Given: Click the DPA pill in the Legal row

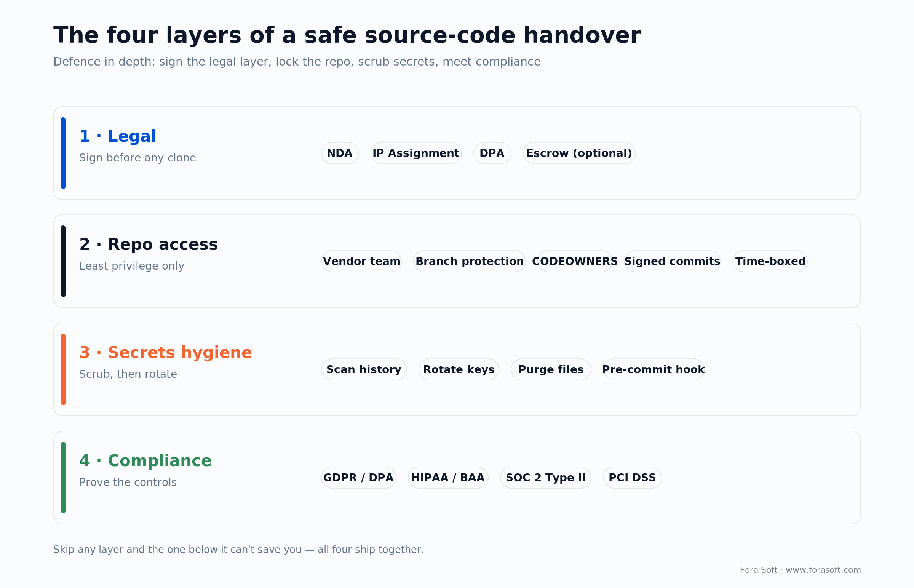Looking at the screenshot, I should pyautogui.click(x=492, y=153).
